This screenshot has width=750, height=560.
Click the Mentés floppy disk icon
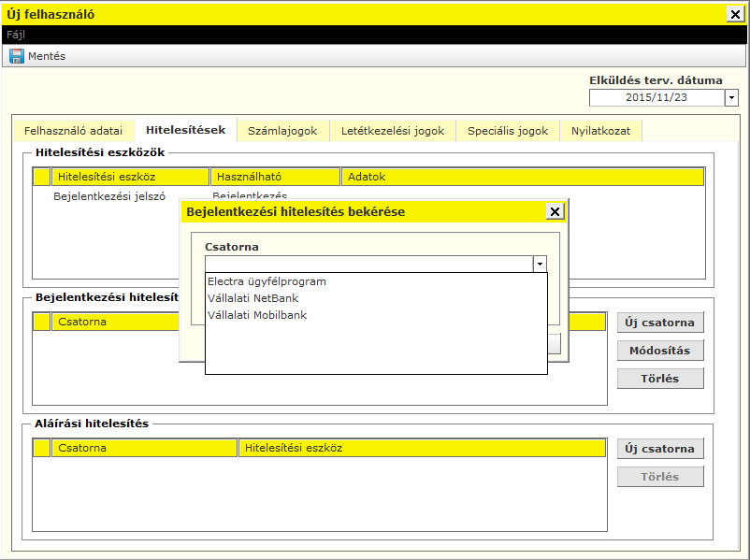click(17, 56)
